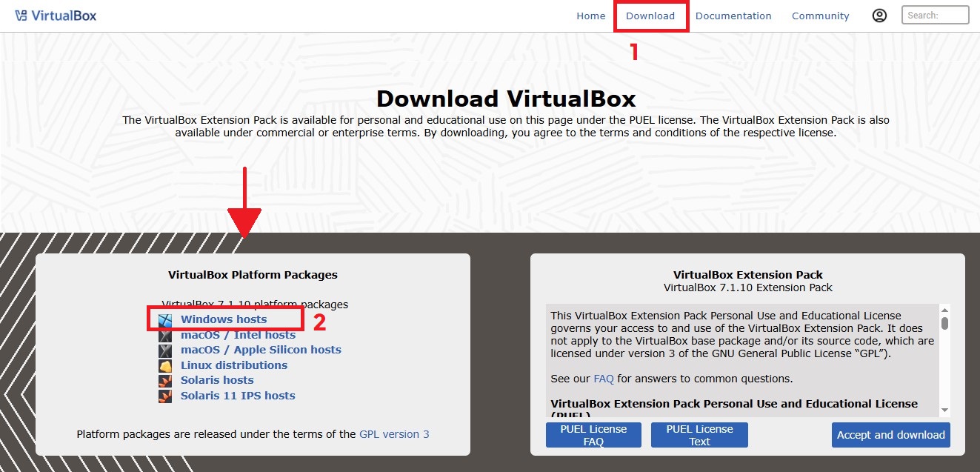Click the Accept and download button

890,435
